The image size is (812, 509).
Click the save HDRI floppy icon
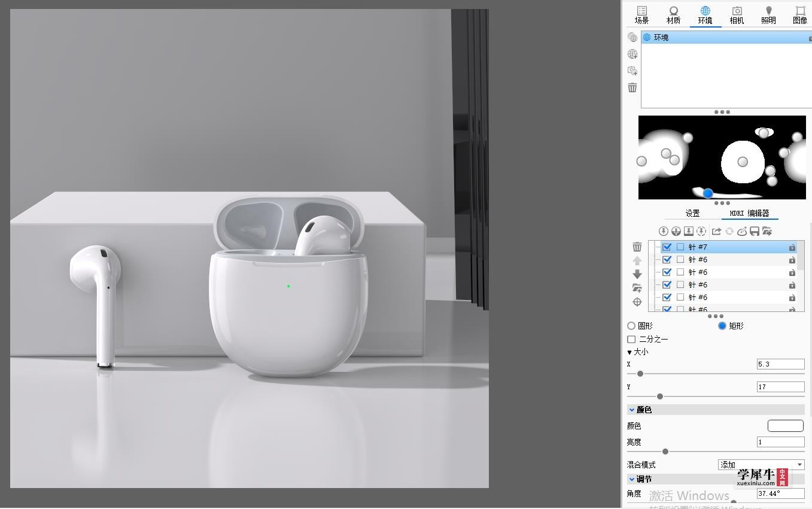point(755,231)
